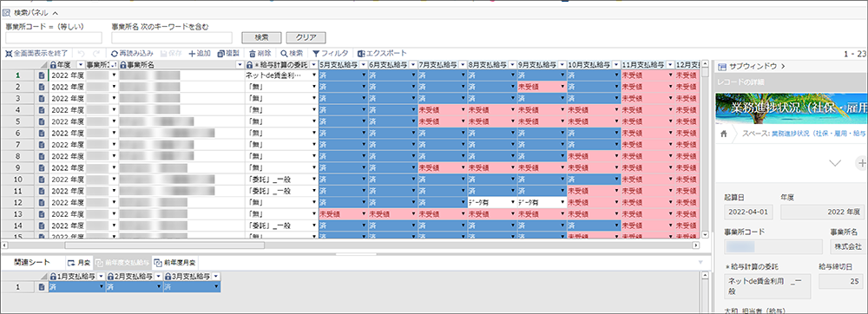
Task: Click the 事業所コード search input field
Action: click(x=54, y=37)
